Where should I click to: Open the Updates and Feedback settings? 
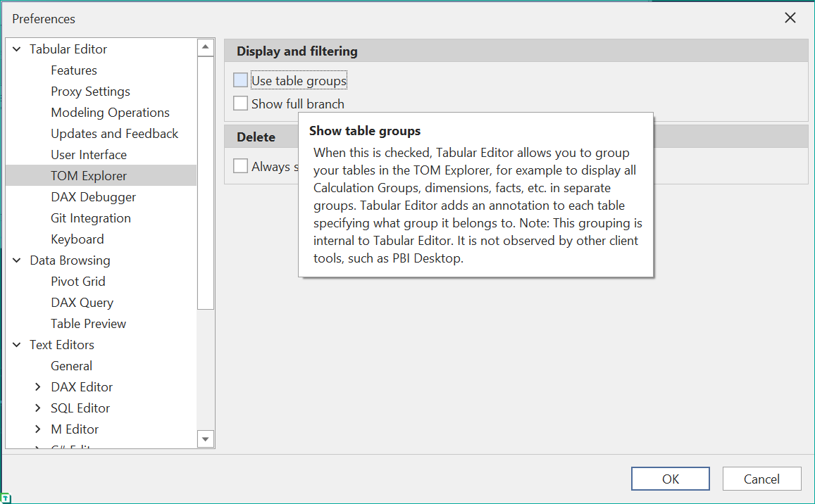pos(114,133)
